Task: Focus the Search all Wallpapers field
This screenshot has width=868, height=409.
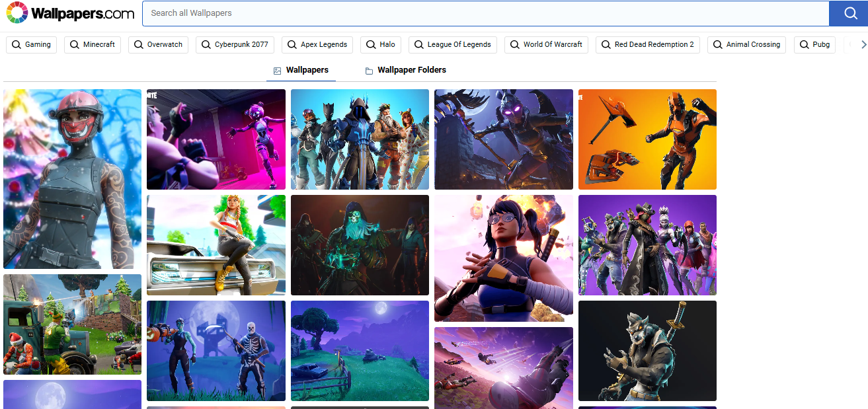Action: tap(485, 13)
